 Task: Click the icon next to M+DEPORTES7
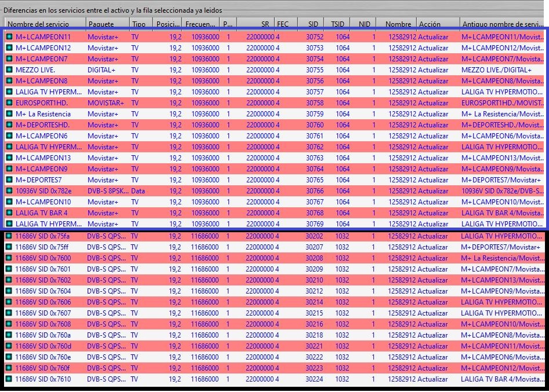coord(9,179)
